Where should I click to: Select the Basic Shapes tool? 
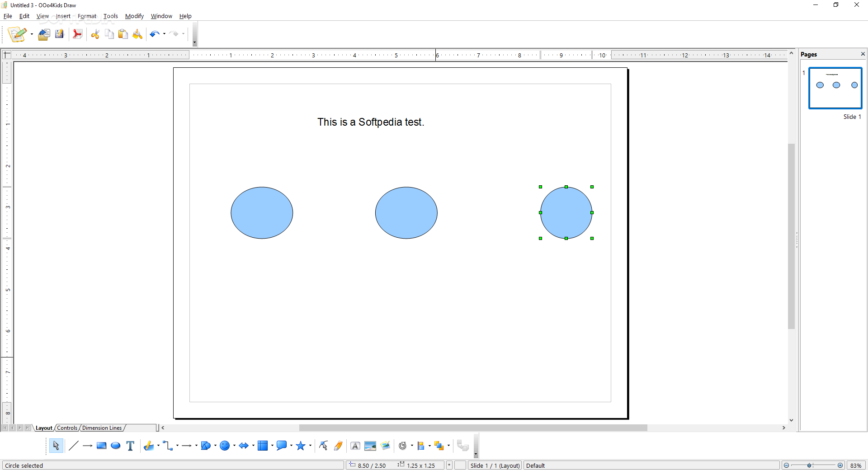tap(206, 446)
